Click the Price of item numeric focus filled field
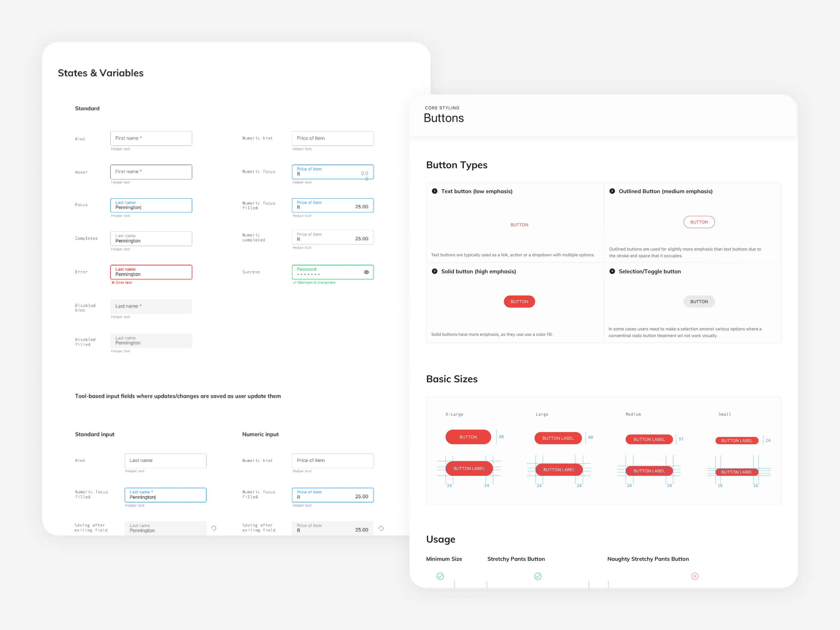 pos(333,206)
